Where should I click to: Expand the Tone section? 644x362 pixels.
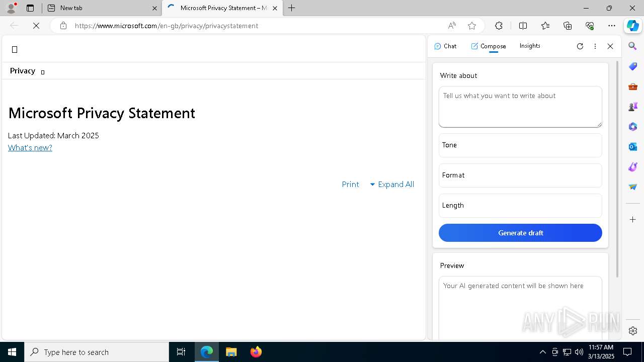(520, 145)
